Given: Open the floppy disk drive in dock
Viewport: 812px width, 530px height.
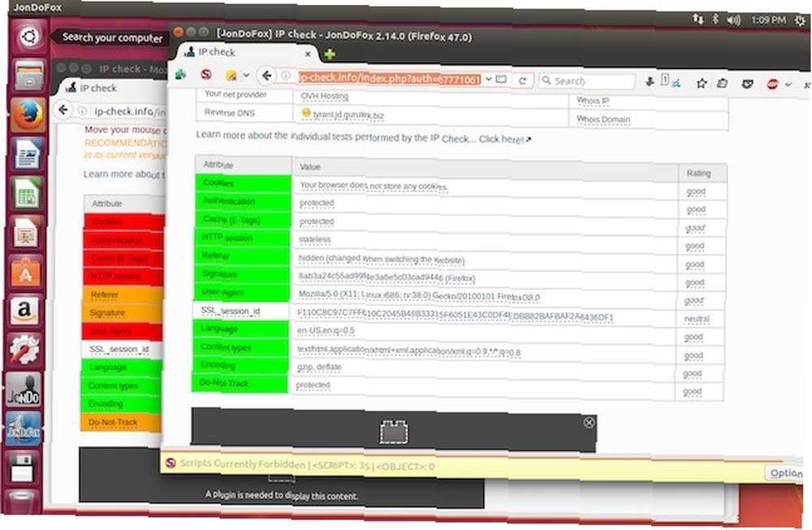Looking at the screenshot, I should (x=22, y=468).
